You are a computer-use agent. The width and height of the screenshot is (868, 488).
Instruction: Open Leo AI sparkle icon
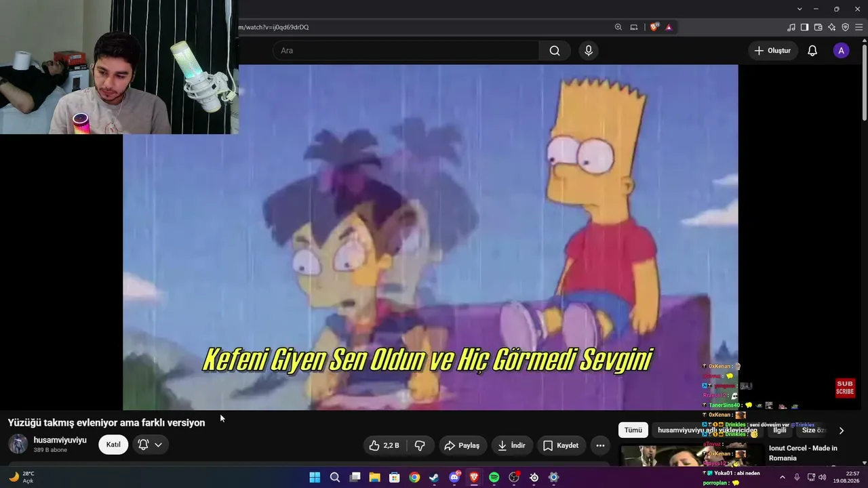coord(832,27)
